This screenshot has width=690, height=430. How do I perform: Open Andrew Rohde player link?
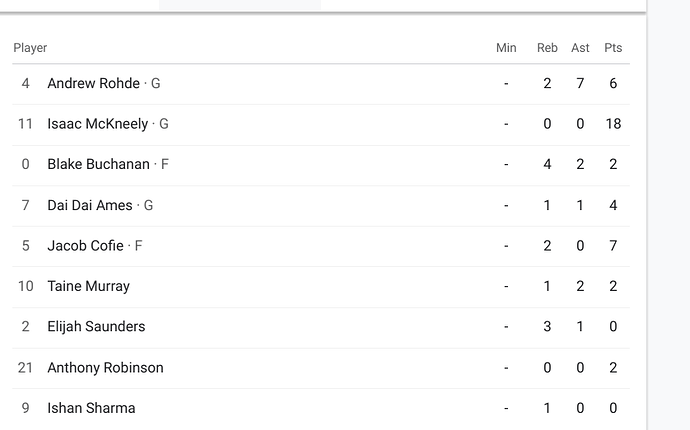(93, 83)
